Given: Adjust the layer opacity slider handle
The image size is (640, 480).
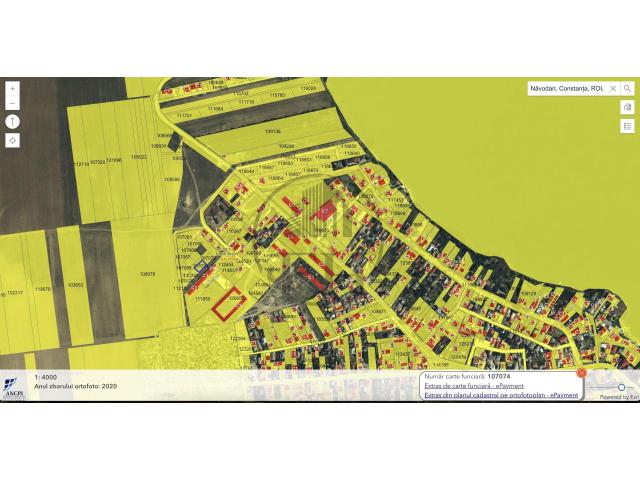Looking at the screenshot, I should (621, 387).
